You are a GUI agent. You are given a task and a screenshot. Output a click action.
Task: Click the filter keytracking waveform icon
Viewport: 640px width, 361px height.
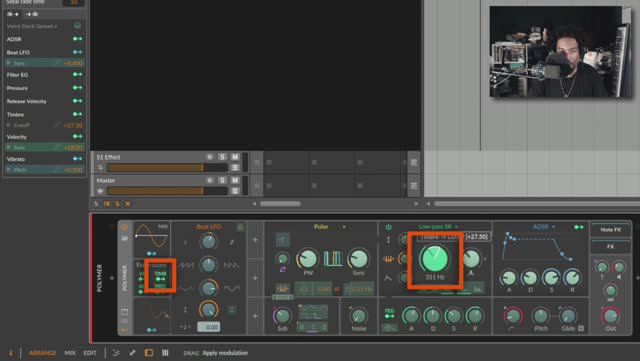click(388, 259)
